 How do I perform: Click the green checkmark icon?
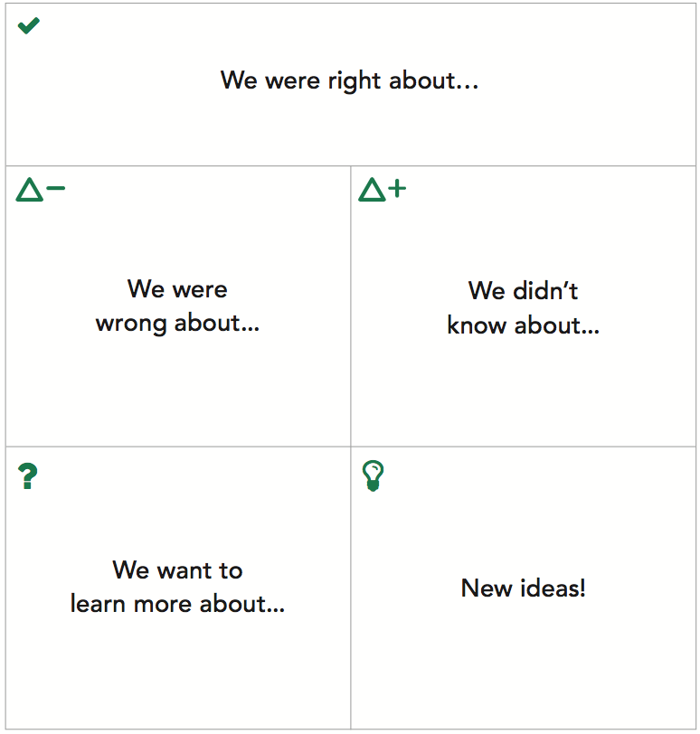point(29,25)
